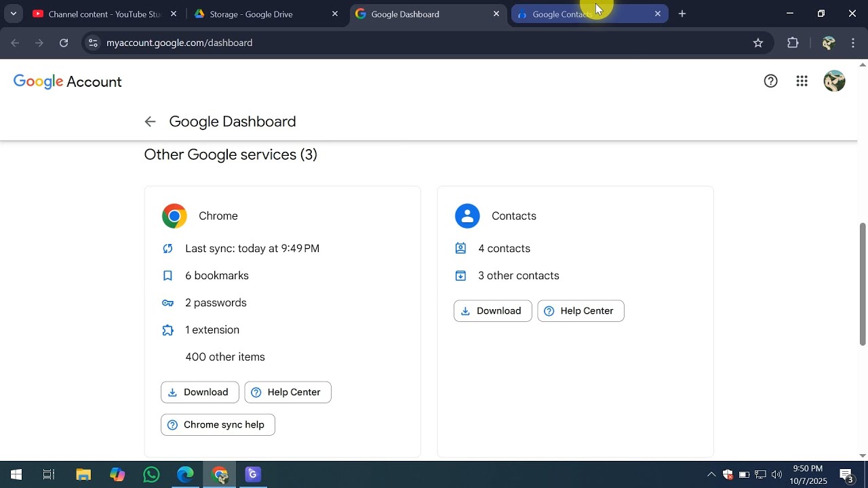Click the taskbar clock and date

pyautogui.click(x=808, y=474)
